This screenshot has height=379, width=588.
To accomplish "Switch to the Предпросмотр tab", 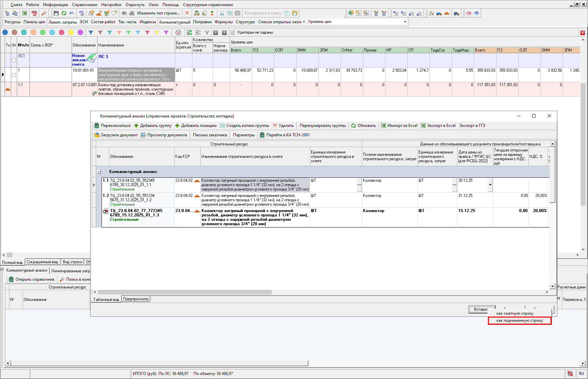I will 136,299.
